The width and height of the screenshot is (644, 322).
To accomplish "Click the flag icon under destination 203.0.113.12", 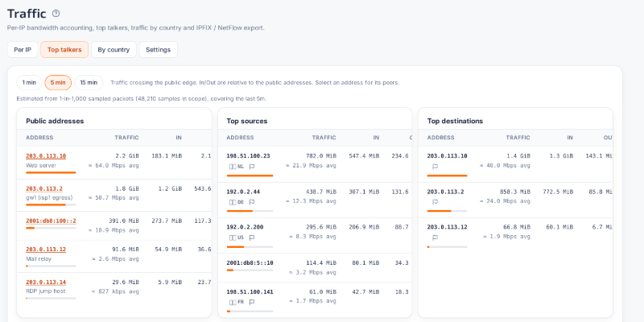I will (436, 237).
